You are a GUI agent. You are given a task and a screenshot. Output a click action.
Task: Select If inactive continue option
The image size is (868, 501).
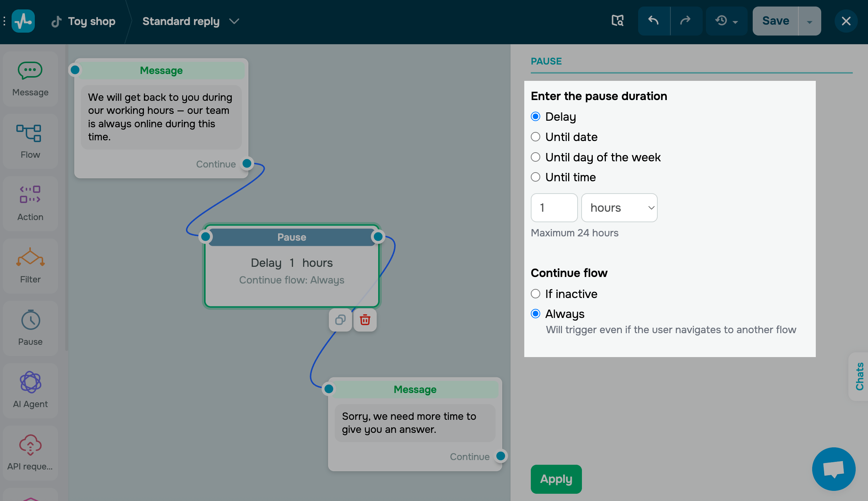(x=535, y=294)
